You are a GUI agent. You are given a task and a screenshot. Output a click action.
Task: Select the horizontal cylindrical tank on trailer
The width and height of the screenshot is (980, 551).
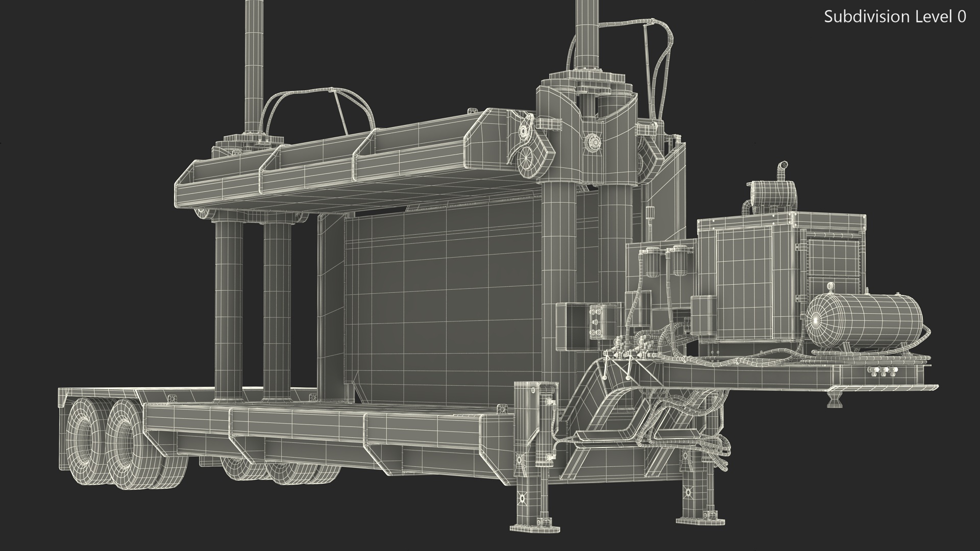865,320
